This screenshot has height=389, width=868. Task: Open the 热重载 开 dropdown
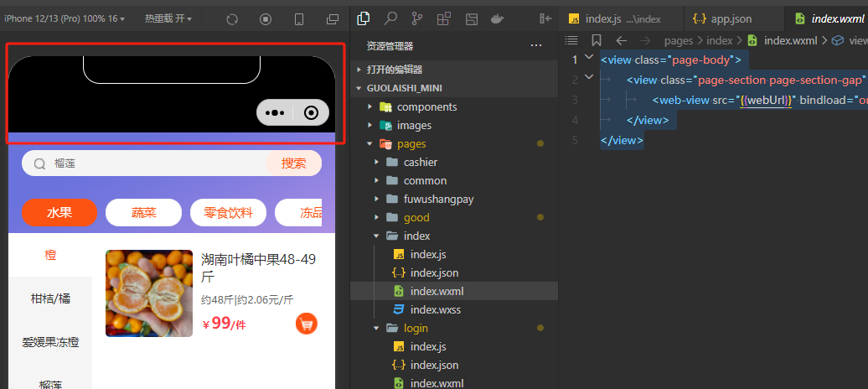(x=168, y=18)
